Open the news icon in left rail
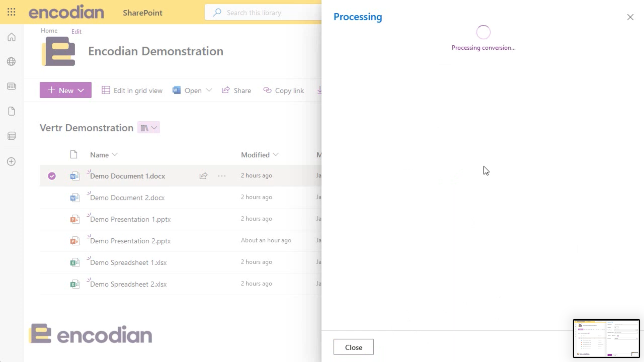The height and width of the screenshot is (362, 644). 11,86
